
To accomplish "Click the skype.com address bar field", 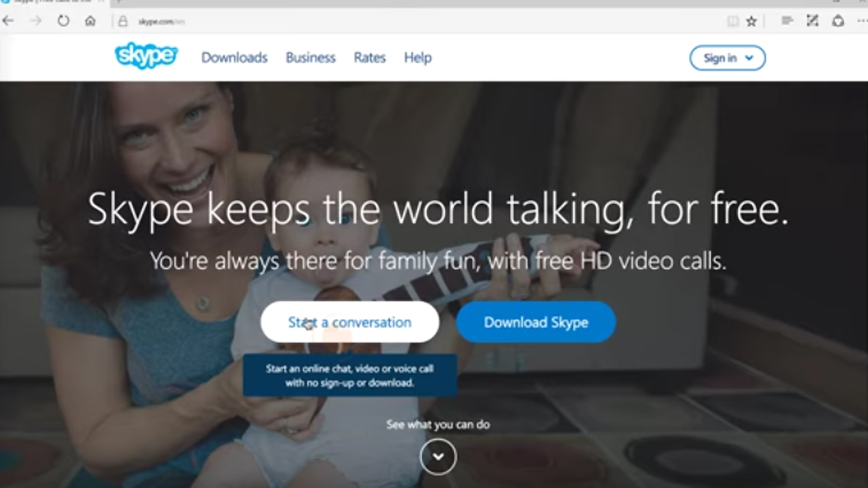I will [420, 22].
